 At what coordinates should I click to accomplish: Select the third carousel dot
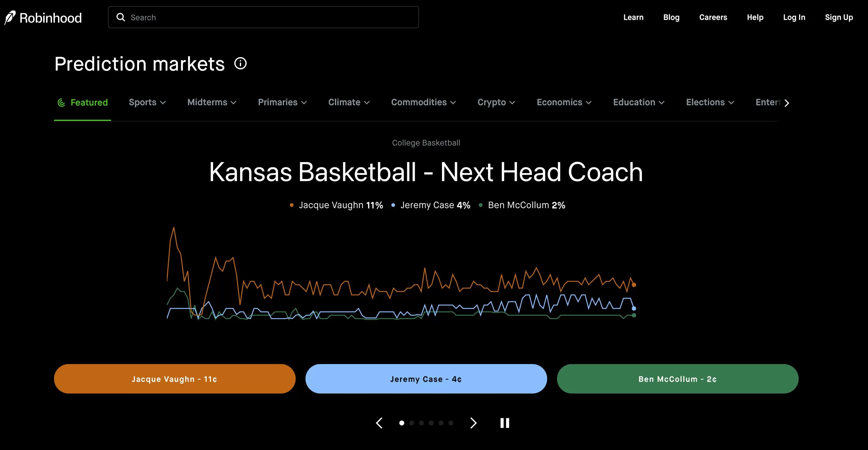pos(421,423)
